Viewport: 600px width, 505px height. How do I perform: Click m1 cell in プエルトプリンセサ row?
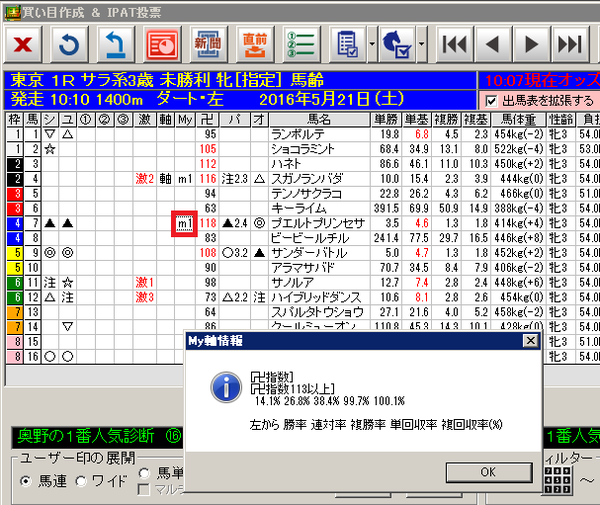tap(185, 223)
